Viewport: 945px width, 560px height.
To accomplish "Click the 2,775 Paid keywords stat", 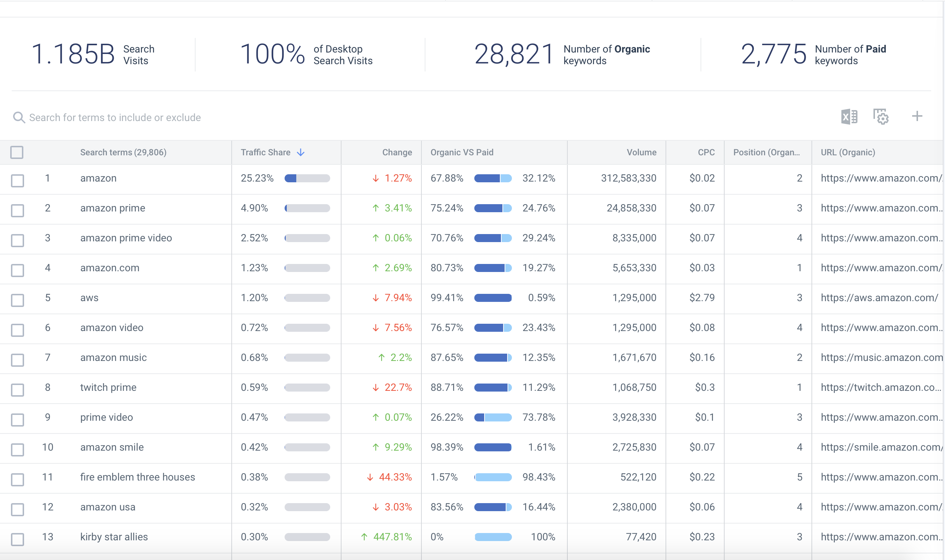I will pos(813,54).
